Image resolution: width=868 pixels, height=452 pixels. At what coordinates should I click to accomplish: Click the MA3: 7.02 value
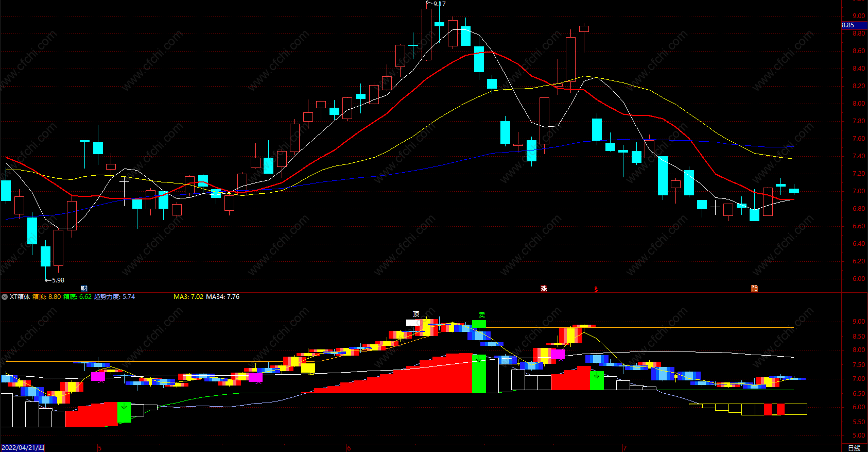[x=188, y=297]
